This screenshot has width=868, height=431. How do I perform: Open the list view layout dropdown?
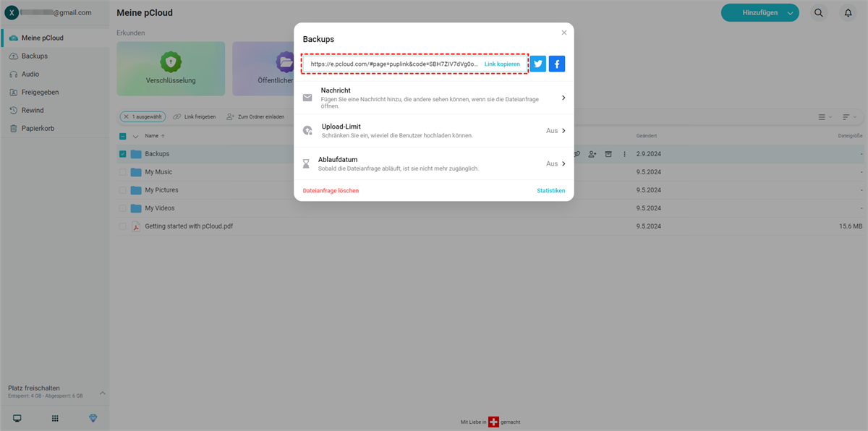(x=825, y=116)
